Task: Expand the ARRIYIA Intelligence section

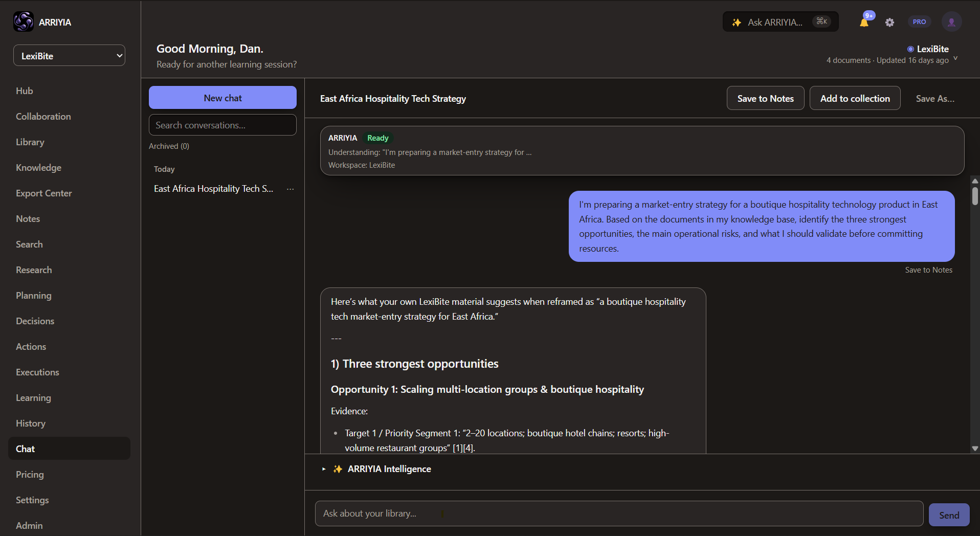Action: (324, 469)
